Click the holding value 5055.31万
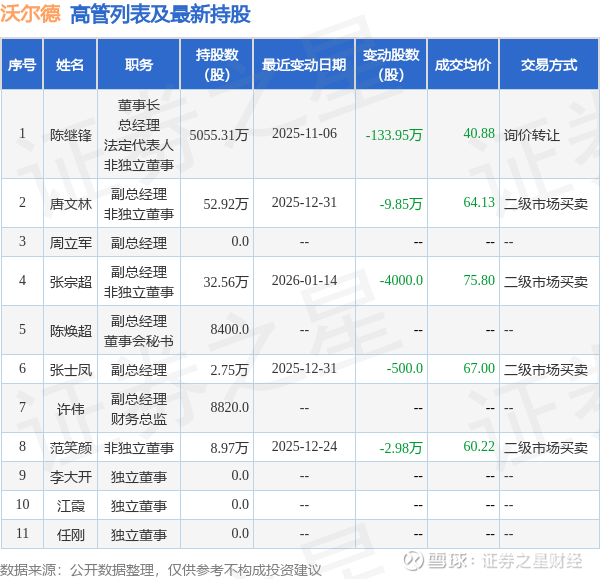Image resolution: width=600 pixels, height=579 pixels. coord(219,135)
